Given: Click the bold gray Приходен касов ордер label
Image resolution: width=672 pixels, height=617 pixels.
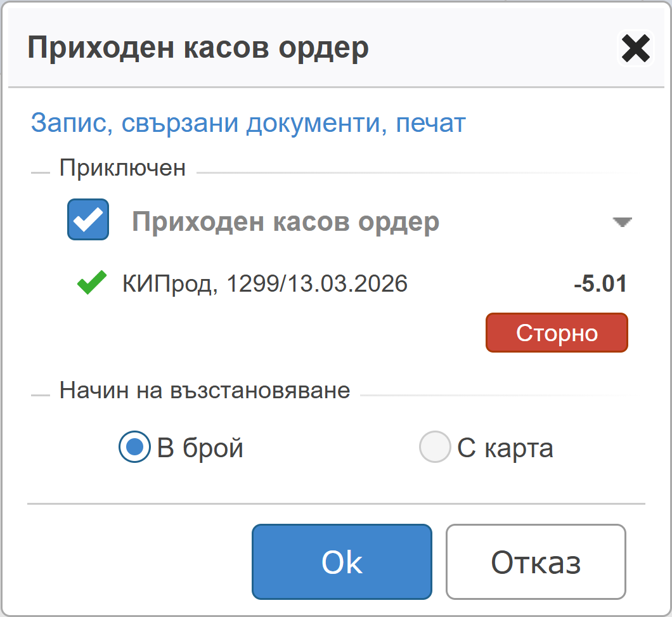Looking at the screenshot, I should coord(285,221).
